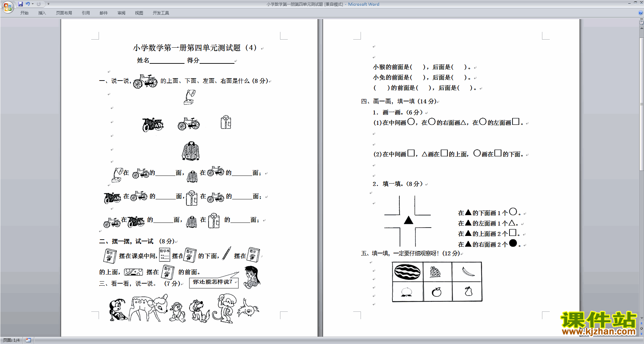
Task: Open the Undo history dropdown arrow
Action: (x=33, y=4)
